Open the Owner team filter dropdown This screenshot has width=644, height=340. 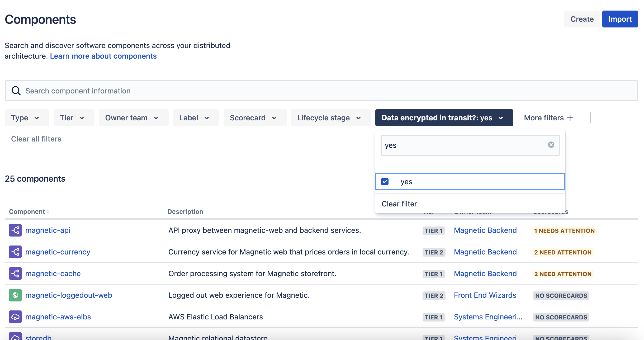tap(134, 118)
